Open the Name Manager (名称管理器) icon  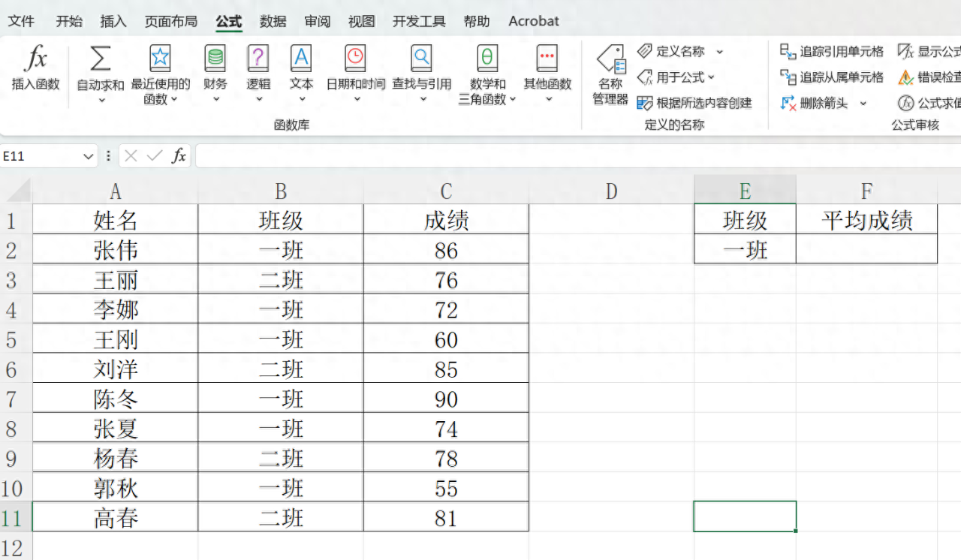coord(610,59)
